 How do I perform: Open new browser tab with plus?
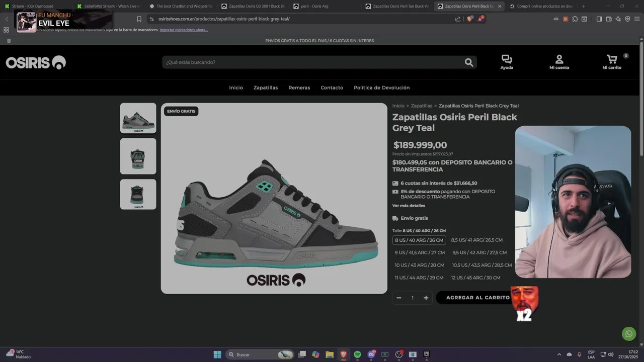click(583, 6)
